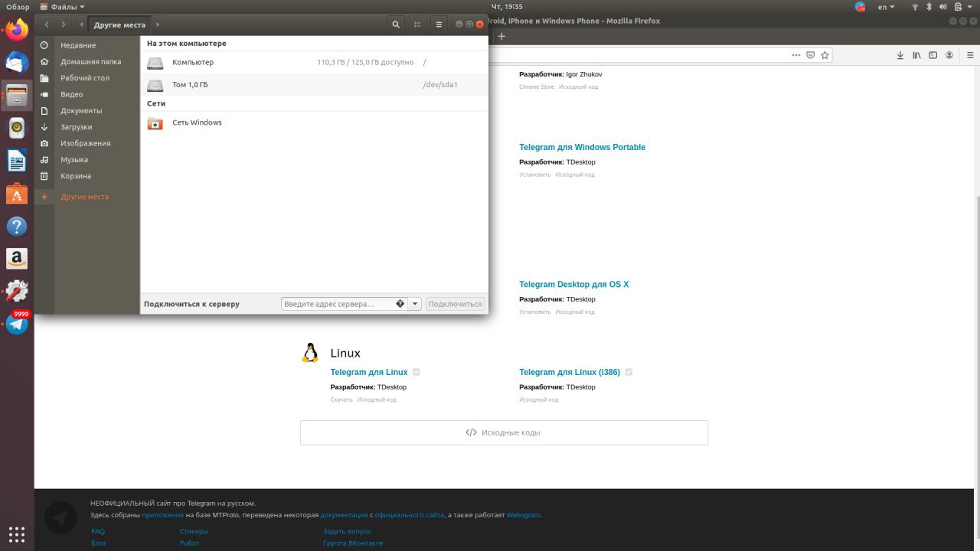Open the Files hamburger menu
Screen dimensions: 980x551
point(439,24)
